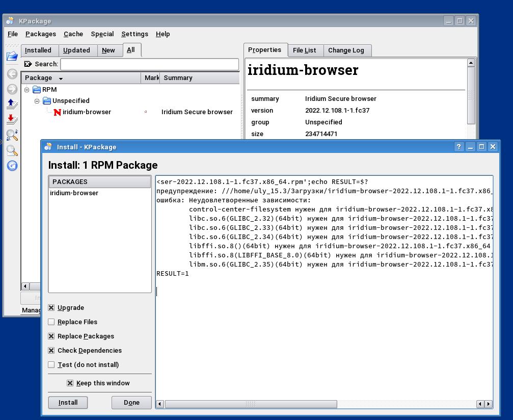Viewport: 513px width, 420px height.
Task: Click the find file magnifier icon
Action: 12,150
